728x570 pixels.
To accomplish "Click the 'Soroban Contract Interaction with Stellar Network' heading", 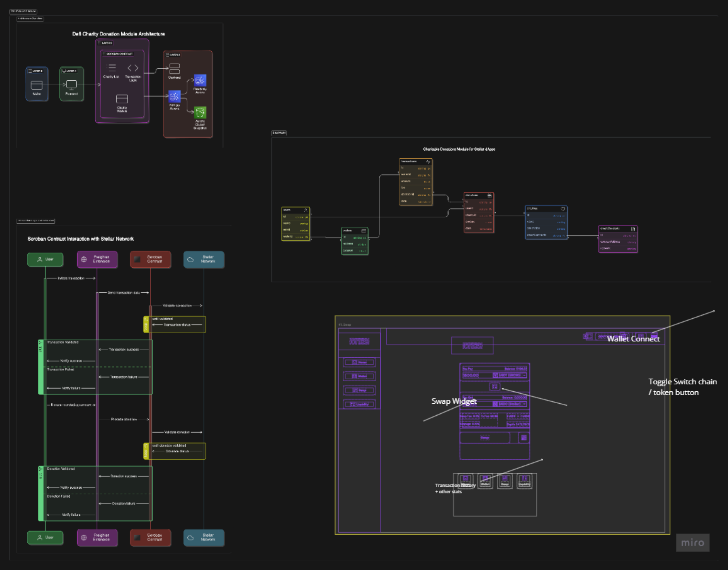I will [x=80, y=239].
